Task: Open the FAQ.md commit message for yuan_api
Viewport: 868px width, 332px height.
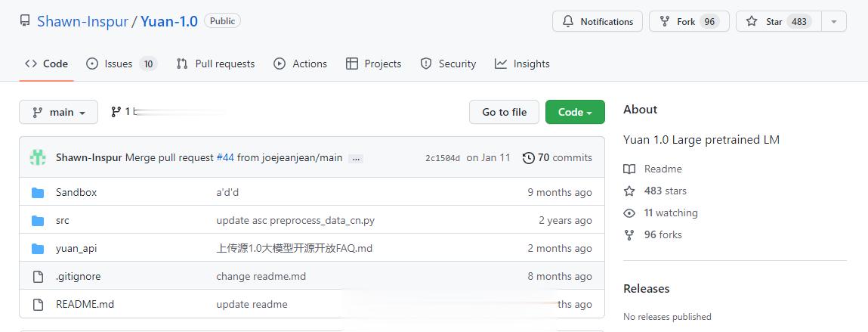Action: tap(295, 248)
